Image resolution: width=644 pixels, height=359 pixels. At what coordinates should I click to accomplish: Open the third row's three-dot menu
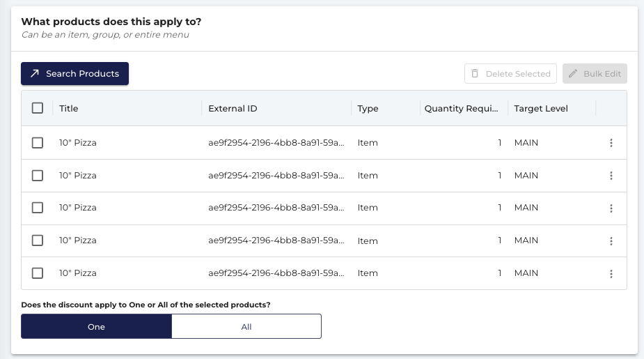click(x=611, y=208)
